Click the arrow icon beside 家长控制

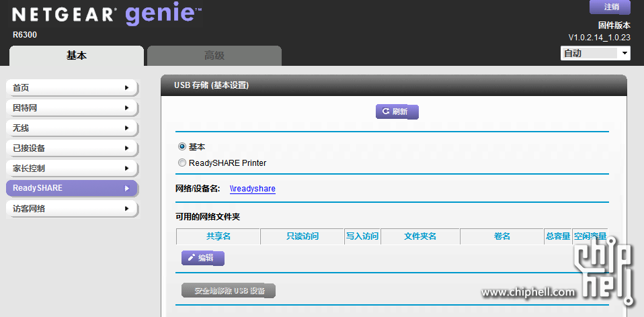(126, 168)
